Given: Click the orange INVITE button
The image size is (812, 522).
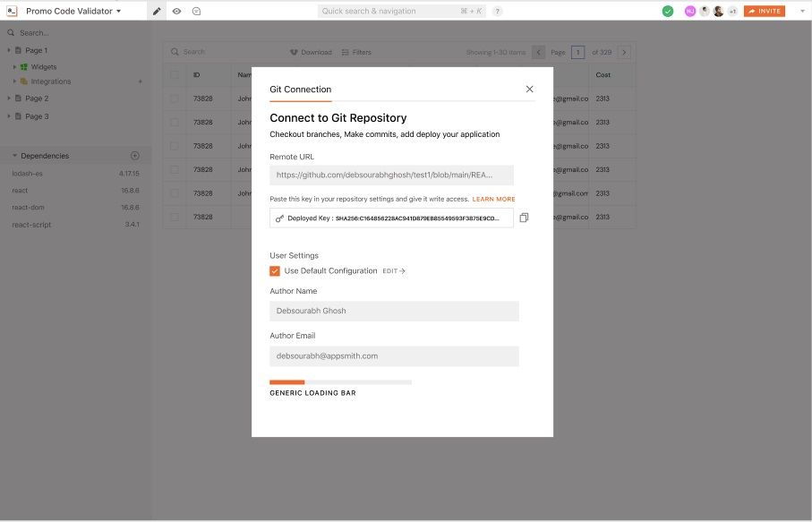Looking at the screenshot, I should [765, 11].
